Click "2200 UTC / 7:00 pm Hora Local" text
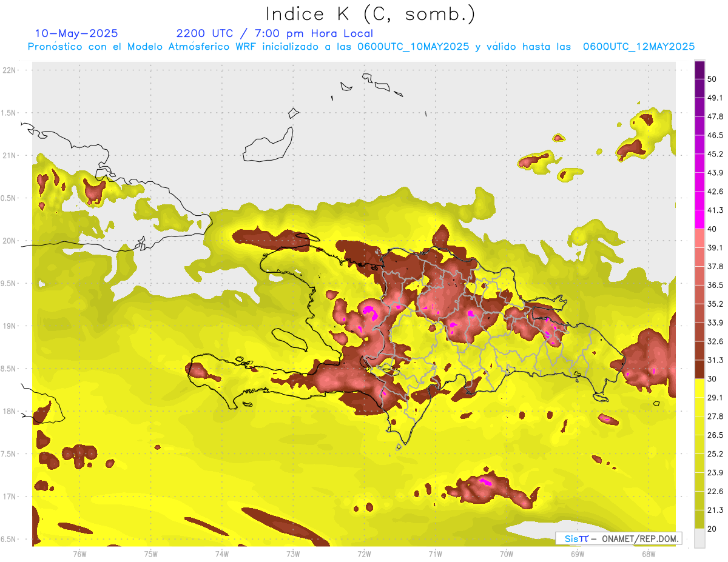Viewport: 728px width, 562px height. point(275,33)
